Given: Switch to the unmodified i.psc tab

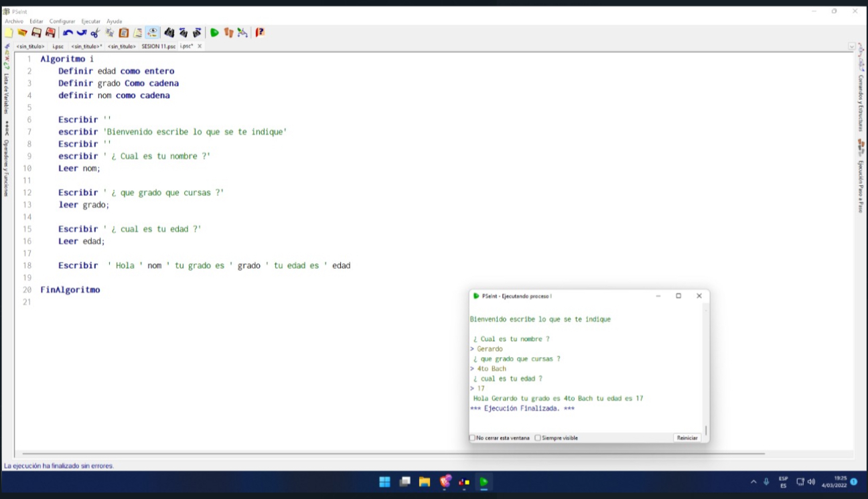Looking at the screenshot, I should [x=58, y=46].
